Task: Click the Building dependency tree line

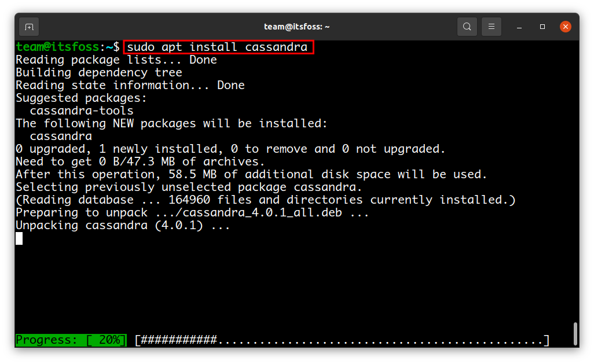Action: pos(99,73)
